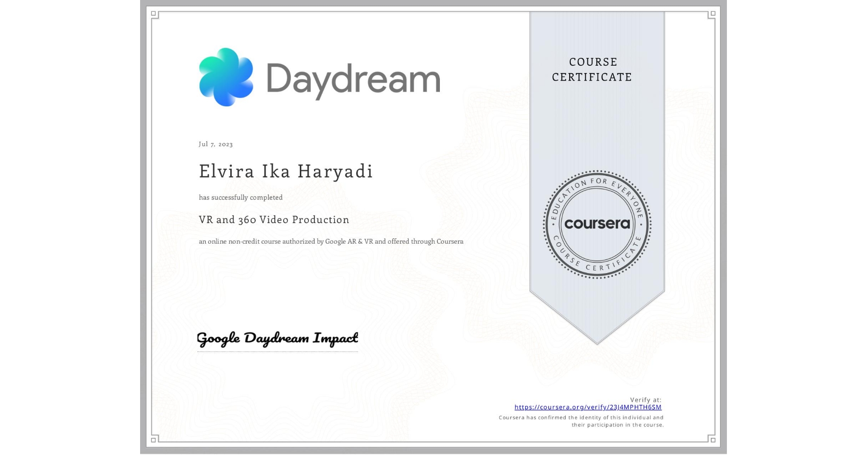The image size is (868, 455).
Task: Select the underline beneath the signature
Action: tap(278, 350)
